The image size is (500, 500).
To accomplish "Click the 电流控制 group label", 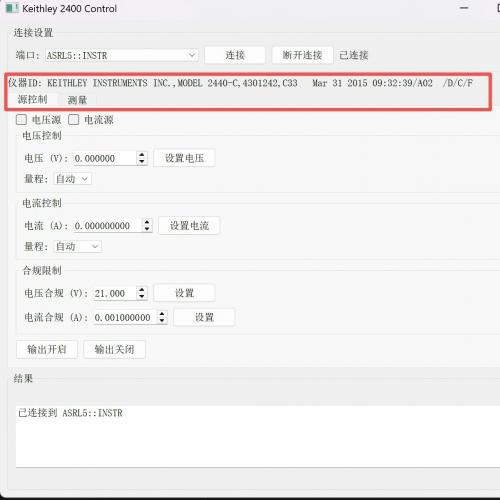I will (42, 203).
